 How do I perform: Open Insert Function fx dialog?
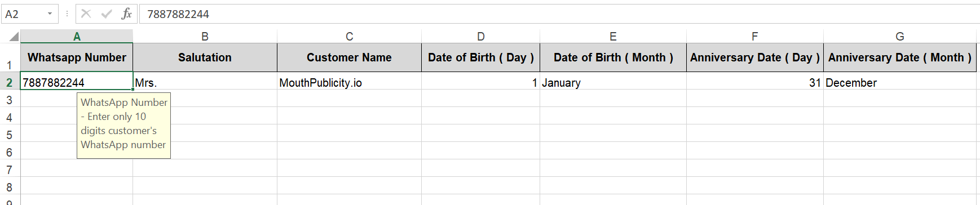[126, 14]
